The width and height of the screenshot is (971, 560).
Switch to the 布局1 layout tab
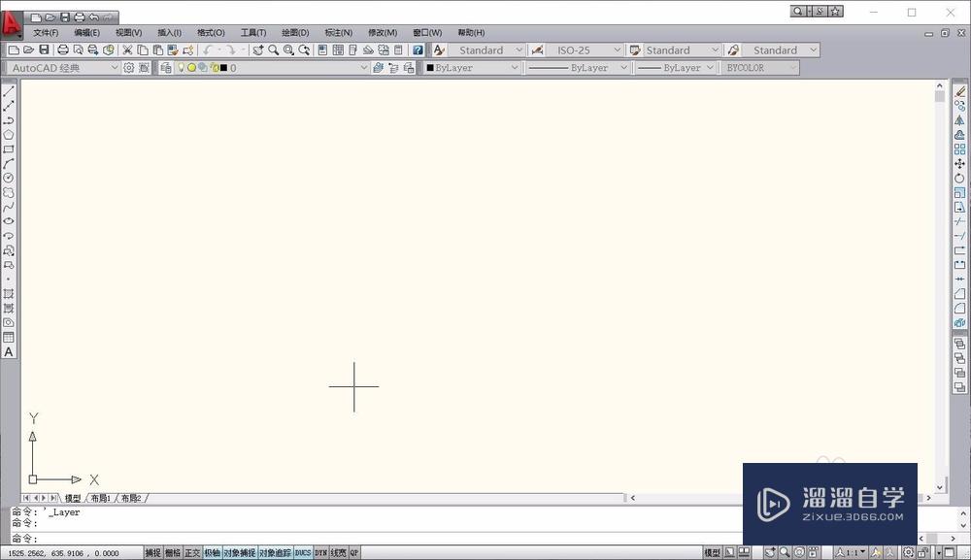[x=101, y=497]
